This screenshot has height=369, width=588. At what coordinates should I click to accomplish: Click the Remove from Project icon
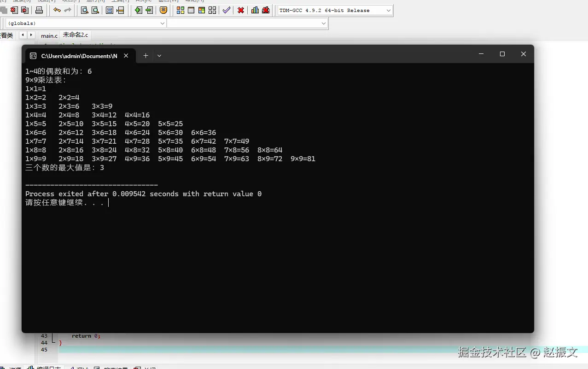(149, 10)
